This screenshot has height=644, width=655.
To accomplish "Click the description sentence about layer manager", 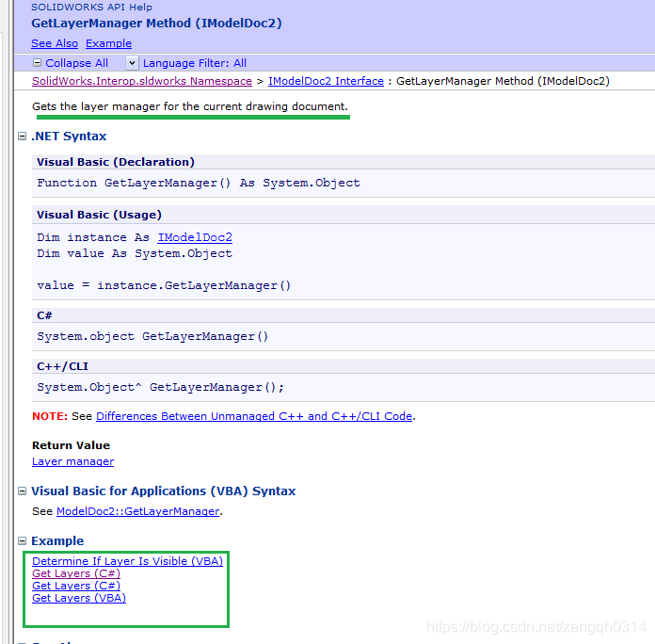I will click(x=190, y=106).
